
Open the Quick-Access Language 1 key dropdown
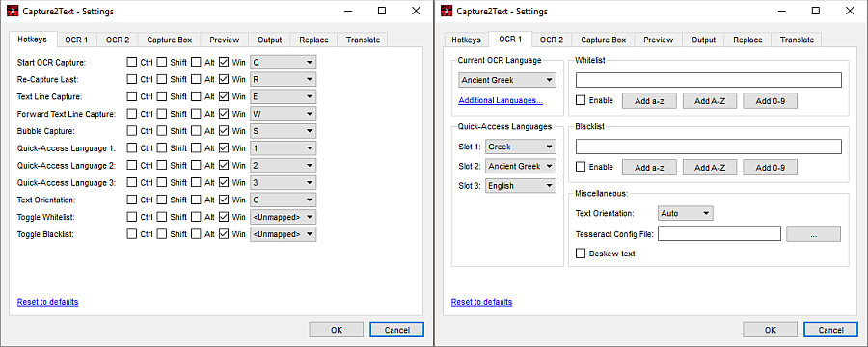click(x=283, y=148)
